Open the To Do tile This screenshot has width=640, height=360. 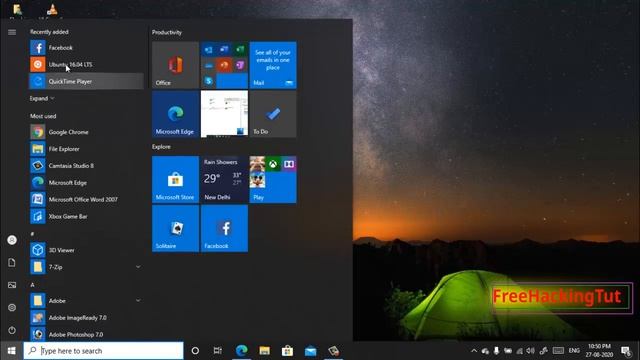(x=273, y=114)
